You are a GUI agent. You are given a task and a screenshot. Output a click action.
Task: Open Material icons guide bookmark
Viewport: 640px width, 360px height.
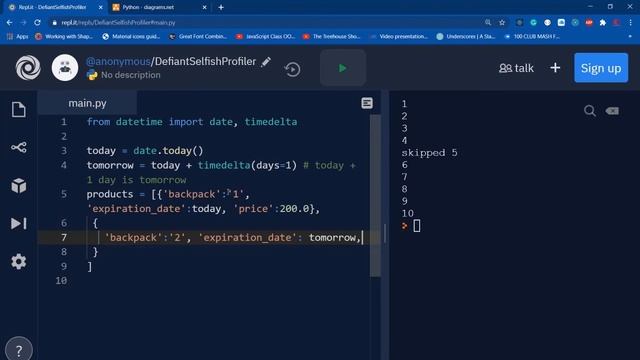(x=131, y=36)
